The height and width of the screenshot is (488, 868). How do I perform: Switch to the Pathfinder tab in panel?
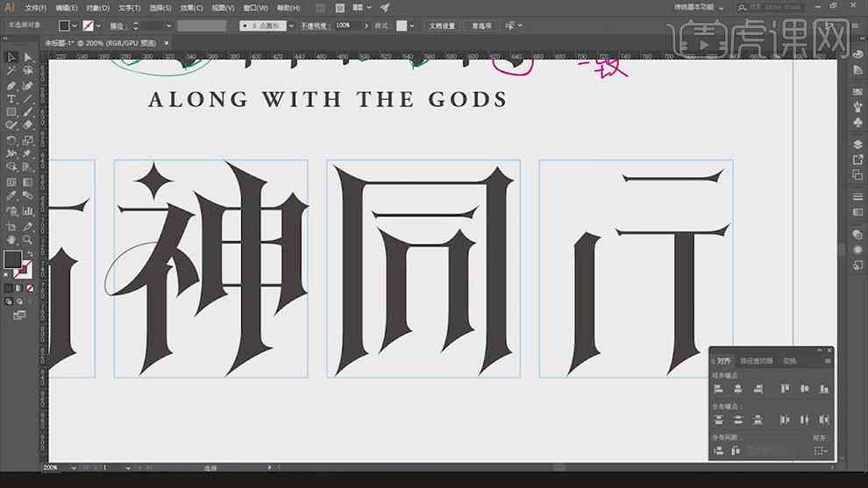(x=756, y=361)
